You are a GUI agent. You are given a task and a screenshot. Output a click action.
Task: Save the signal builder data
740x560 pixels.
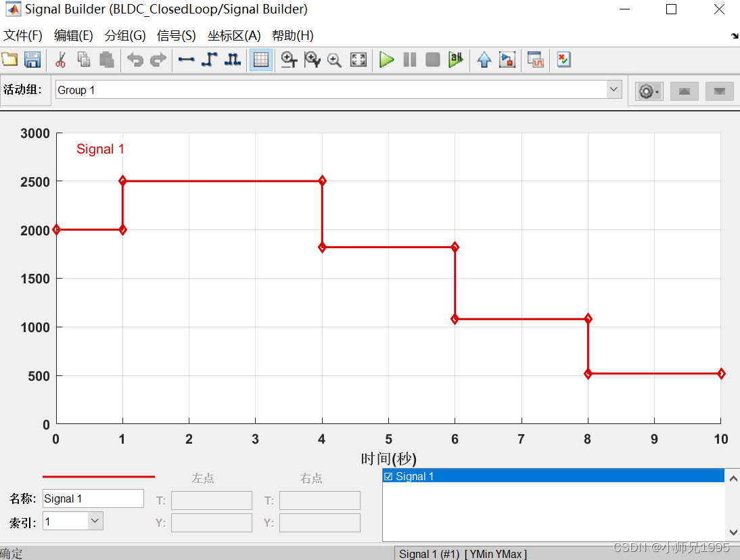click(x=32, y=60)
